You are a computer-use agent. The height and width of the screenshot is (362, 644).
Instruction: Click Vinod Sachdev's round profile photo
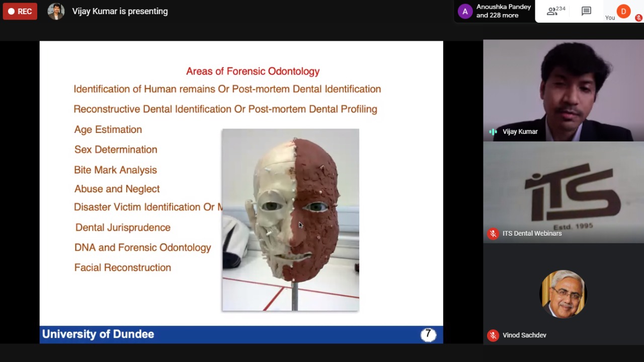pyautogui.click(x=563, y=294)
